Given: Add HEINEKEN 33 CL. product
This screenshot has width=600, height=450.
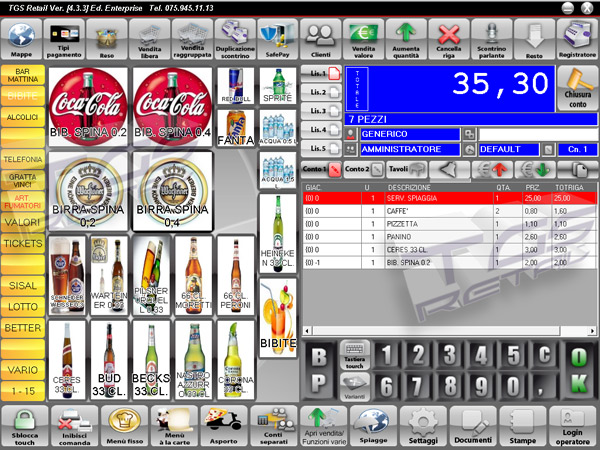Looking at the screenshot, I should 278,233.
